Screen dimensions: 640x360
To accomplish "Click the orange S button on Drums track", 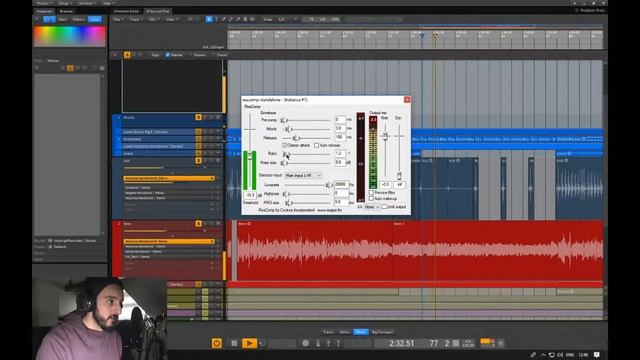I will (198, 118).
